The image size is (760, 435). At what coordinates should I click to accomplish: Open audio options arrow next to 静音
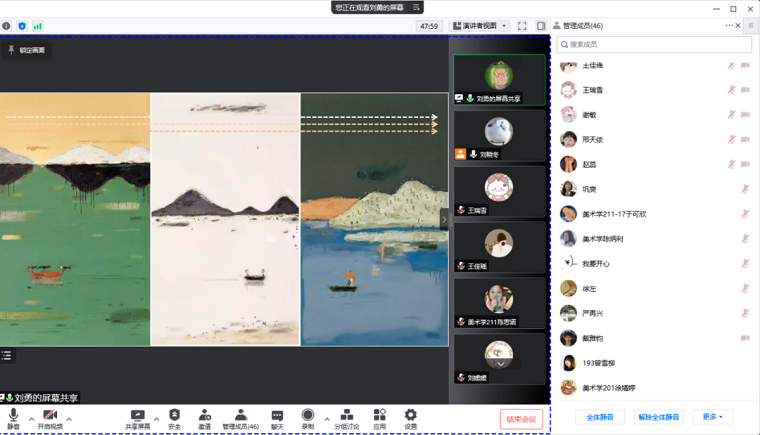click(x=32, y=419)
